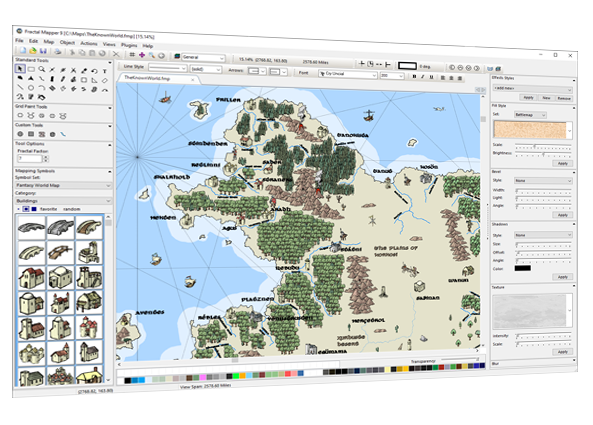Viewport: 593px width, 425px height.
Task: Select the arc drawing tool
Action: tap(42, 88)
